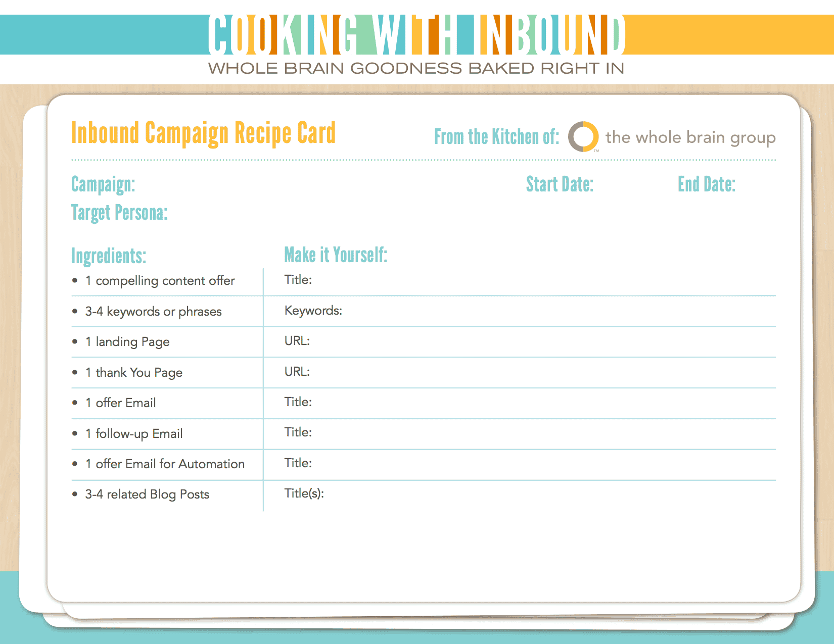Click the 'Cooking with Inbound' banner title

point(417,34)
